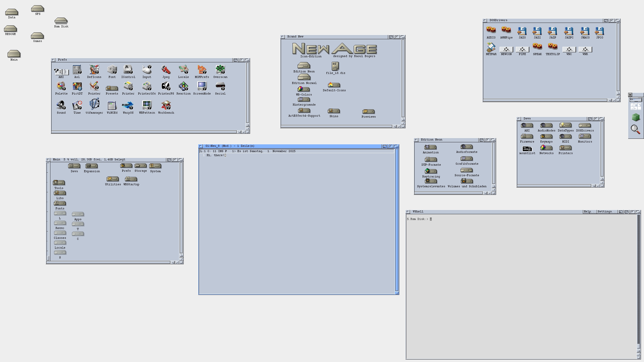Click the green cube dock icon
644x362 pixels.
pos(635,117)
